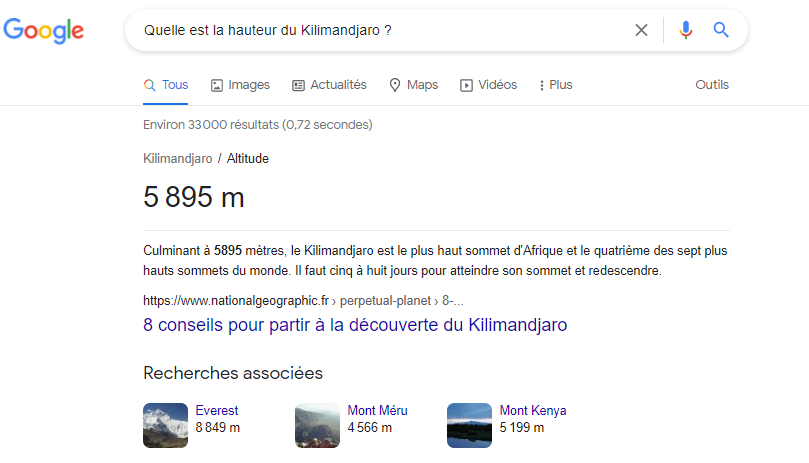Viewport: 809px width, 463px height.
Task: Open the Vidéos tab
Action: click(488, 85)
